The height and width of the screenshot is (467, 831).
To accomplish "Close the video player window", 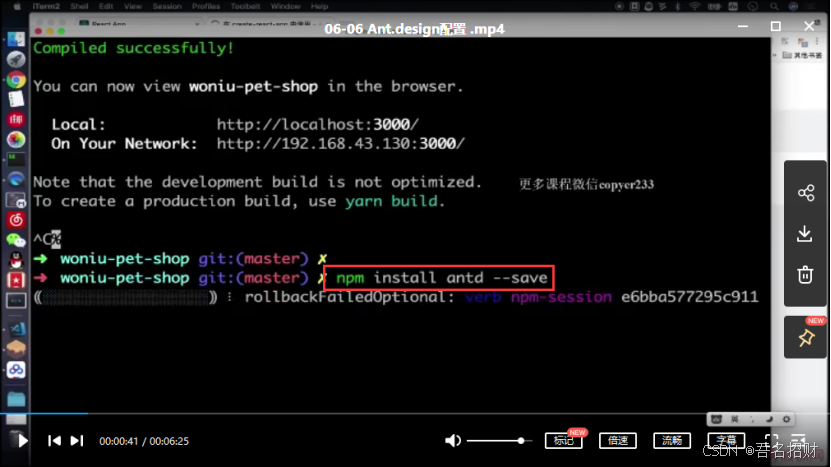I will tap(809, 26).
